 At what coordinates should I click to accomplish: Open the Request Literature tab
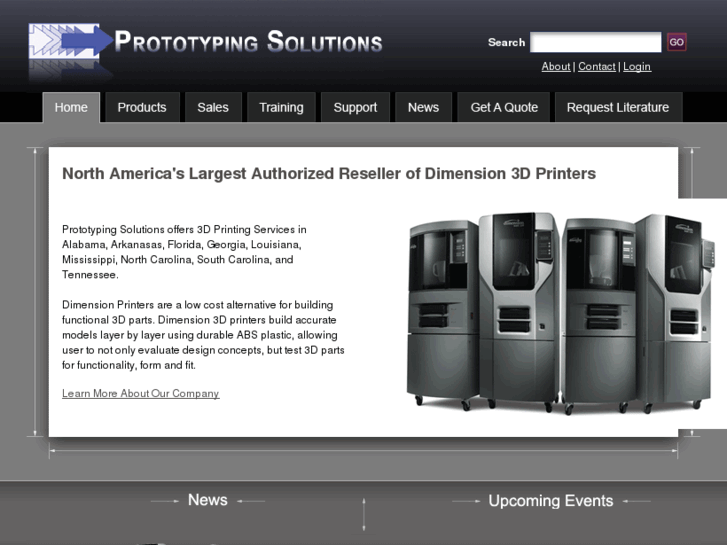(x=618, y=107)
